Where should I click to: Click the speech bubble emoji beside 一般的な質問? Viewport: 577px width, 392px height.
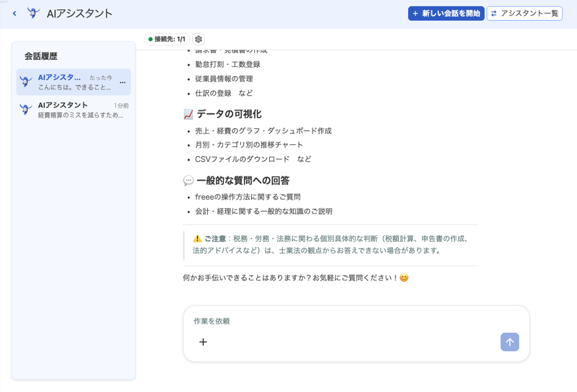[x=188, y=181]
